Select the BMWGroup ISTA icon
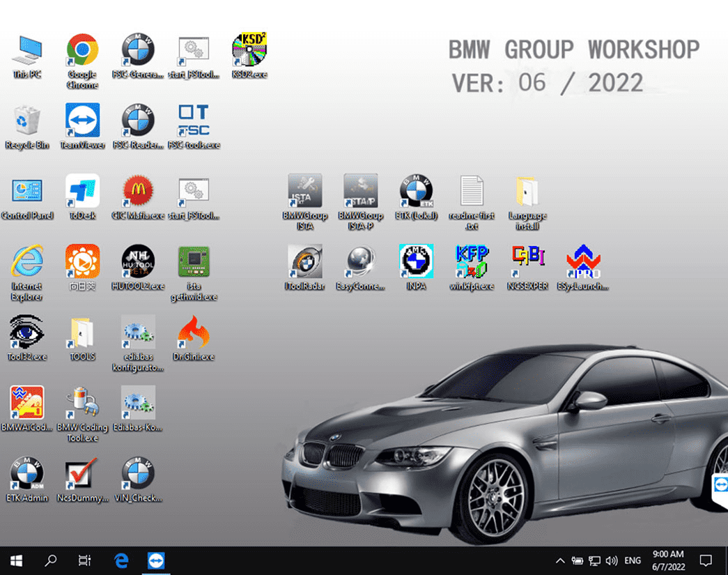 (x=305, y=202)
